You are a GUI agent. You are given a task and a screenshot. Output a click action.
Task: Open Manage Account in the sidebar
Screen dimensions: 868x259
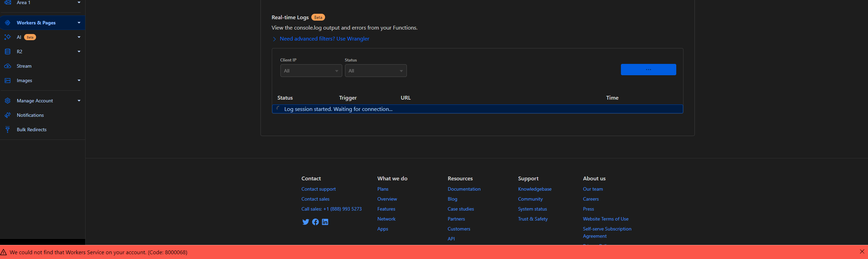pyautogui.click(x=35, y=101)
